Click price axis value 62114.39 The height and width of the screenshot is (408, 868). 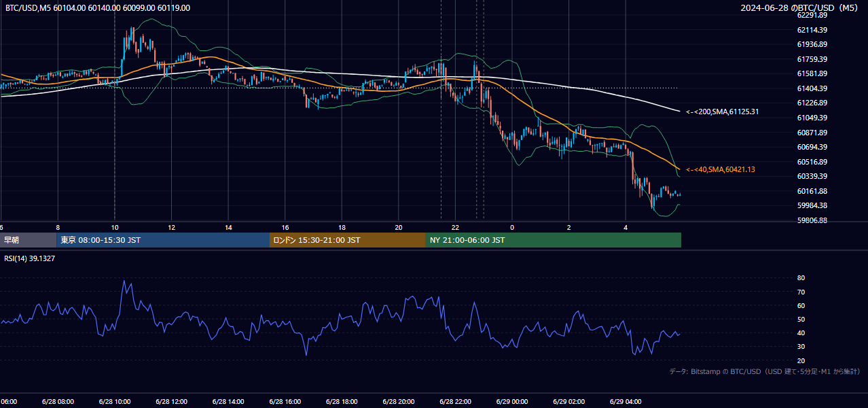coord(812,30)
